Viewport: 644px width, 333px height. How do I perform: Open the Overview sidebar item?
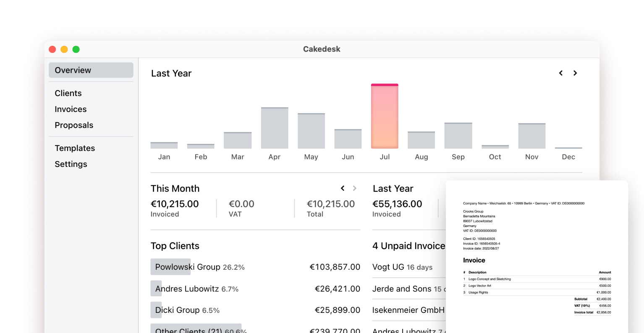[91, 70]
